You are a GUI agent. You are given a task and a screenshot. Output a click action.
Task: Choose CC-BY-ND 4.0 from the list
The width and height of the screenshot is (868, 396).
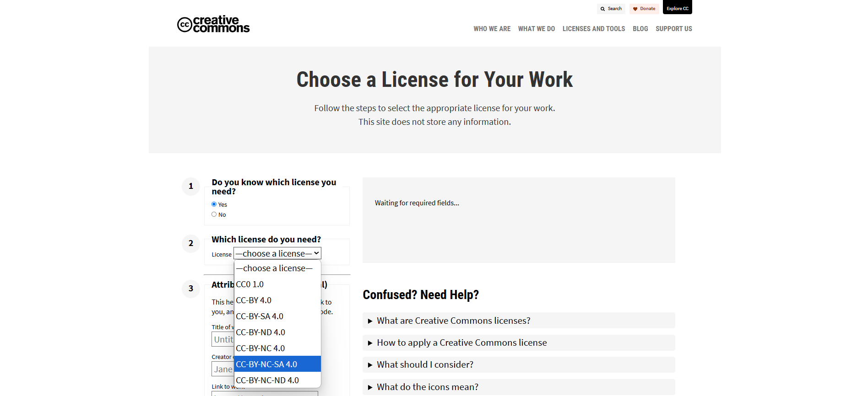pos(277,332)
